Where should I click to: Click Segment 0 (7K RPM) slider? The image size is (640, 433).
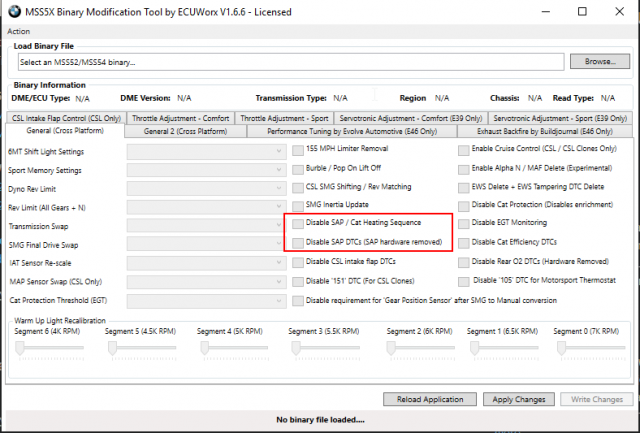591,349
